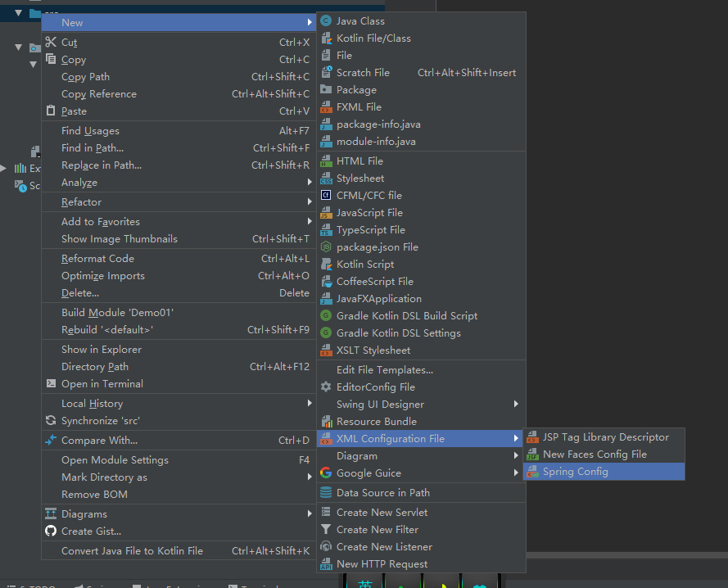Image resolution: width=728 pixels, height=588 pixels.
Task: Choose Compare With menu entry
Action: [179, 441]
